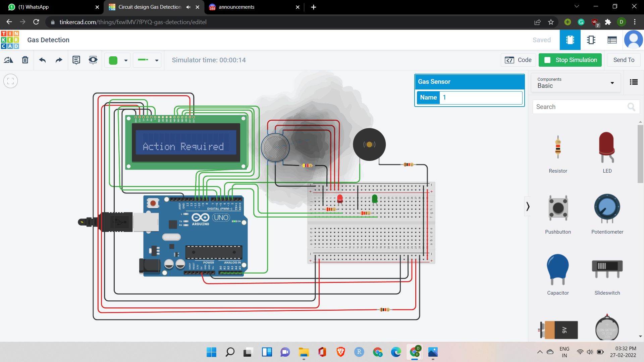Open the wire color dropdown
The width and height of the screenshot is (644, 362).
pos(126,60)
